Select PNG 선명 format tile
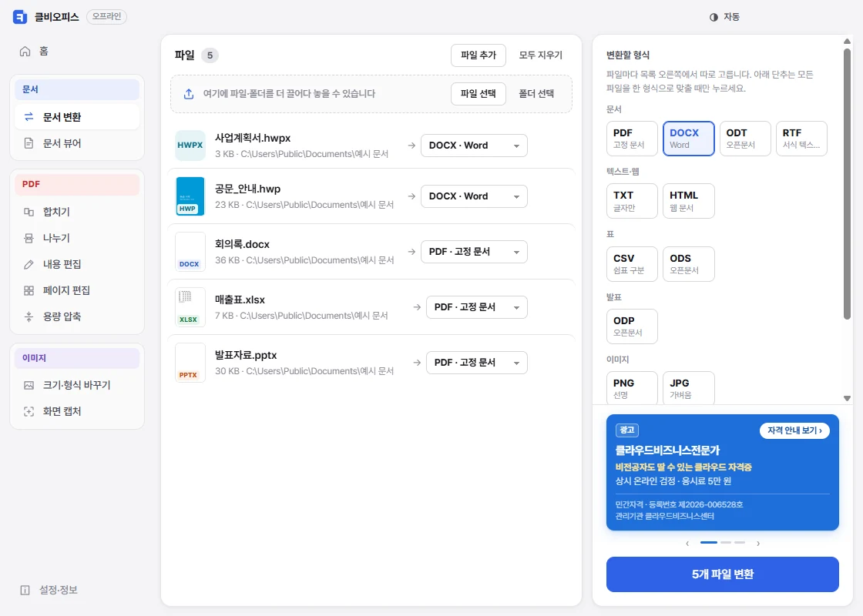Image resolution: width=863 pixels, height=616 pixels. click(x=632, y=388)
